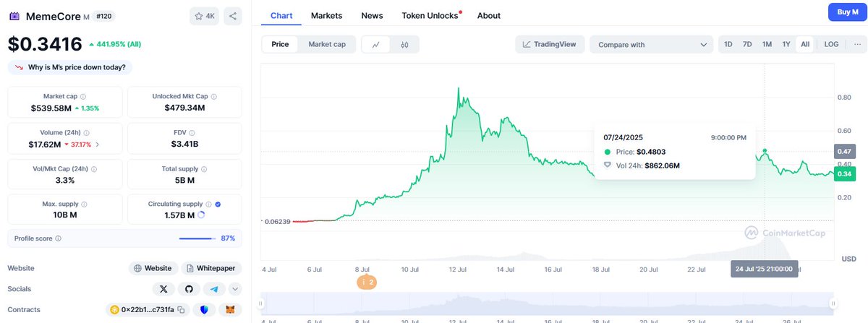This screenshot has height=323, width=868.
Task: Click the mini overview chart navigator
Action: pos(548,303)
